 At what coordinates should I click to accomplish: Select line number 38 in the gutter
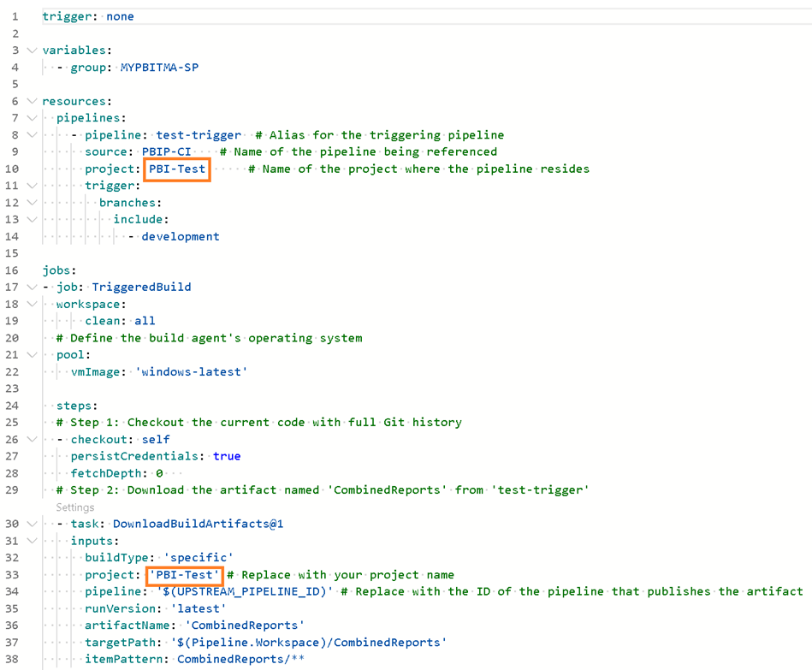(12, 660)
